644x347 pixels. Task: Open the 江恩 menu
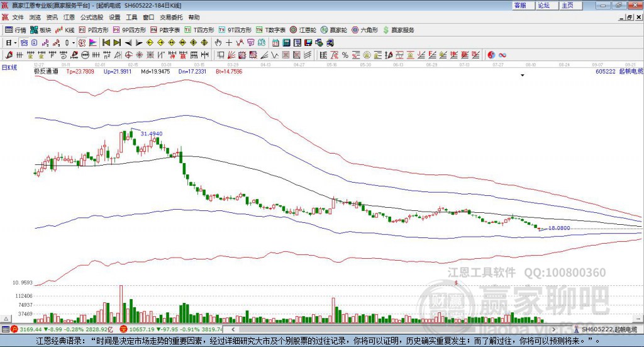[69, 17]
